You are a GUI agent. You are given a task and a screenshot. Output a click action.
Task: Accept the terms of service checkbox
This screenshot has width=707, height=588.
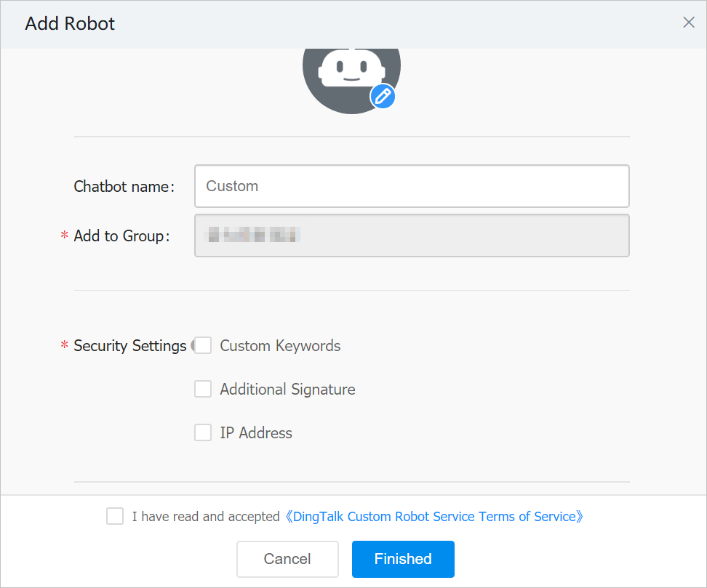[x=115, y=517]
